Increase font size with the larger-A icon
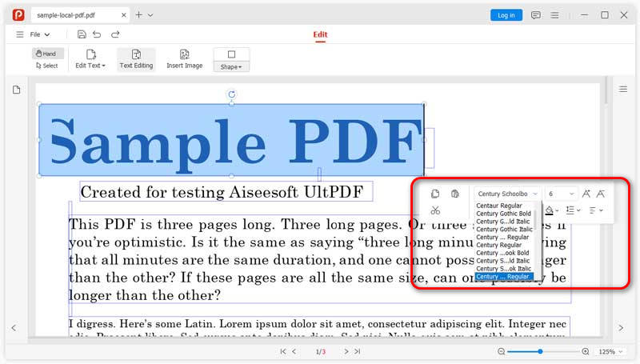 [586, 194]
